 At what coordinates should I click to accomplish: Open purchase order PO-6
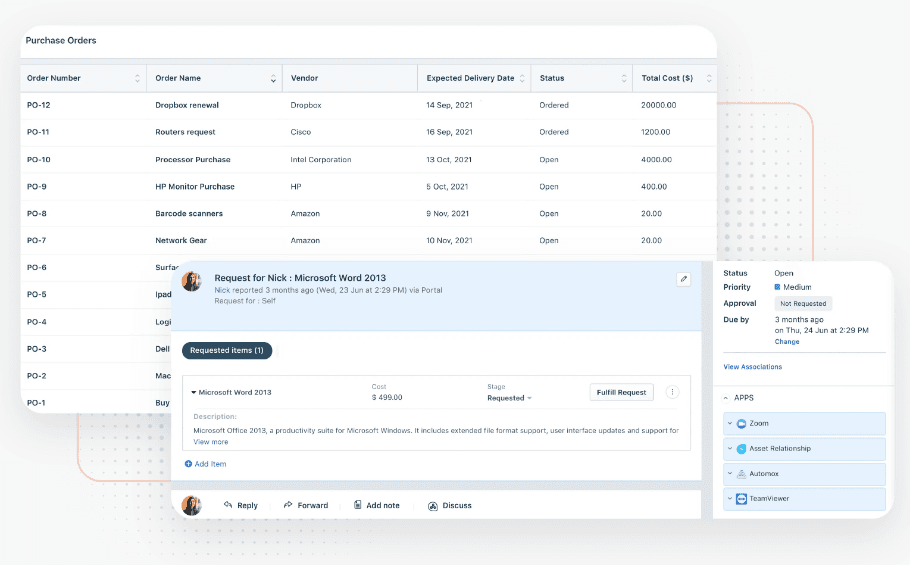click(x=37, y=267)
